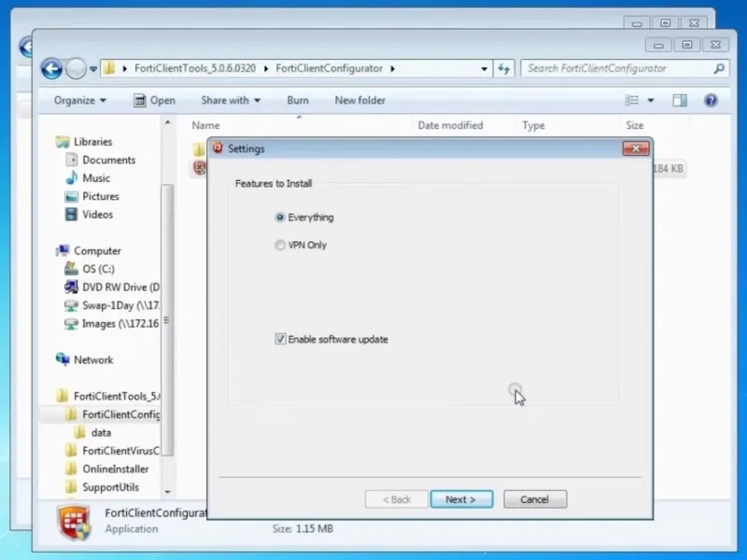Click the navigation pane scrollbar thumb
Screen dimensions: 747x560
pyautogui.click(x=167, y=320)
